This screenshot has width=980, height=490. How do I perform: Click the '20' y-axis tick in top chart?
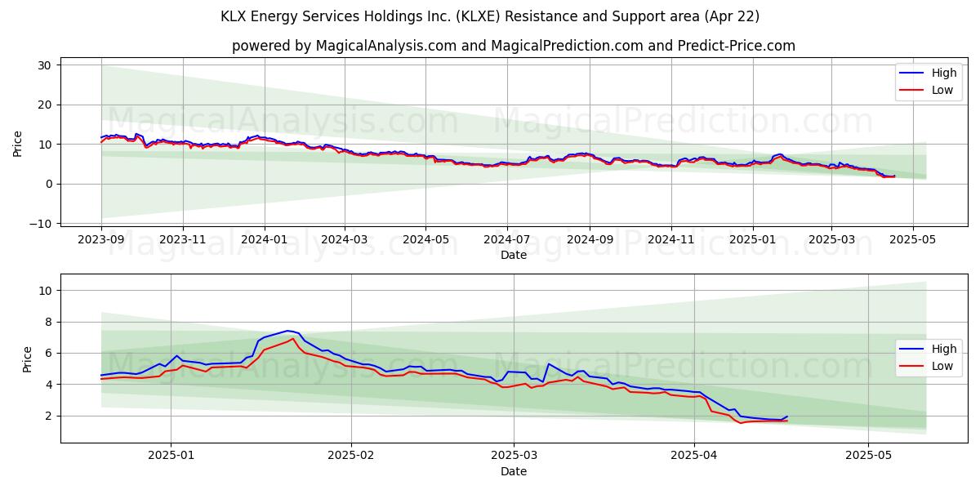pyautogui.click(x=45, y=105)
